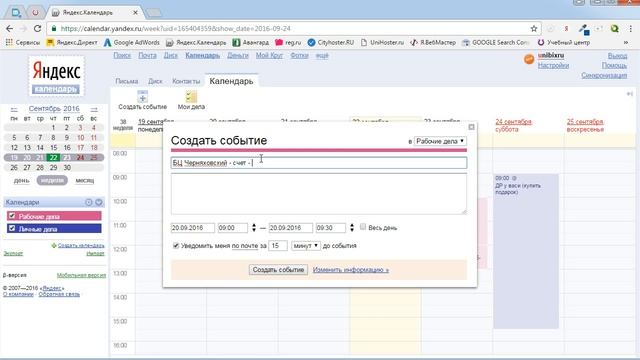Open the минут units dropdown

tap(306, 246)
